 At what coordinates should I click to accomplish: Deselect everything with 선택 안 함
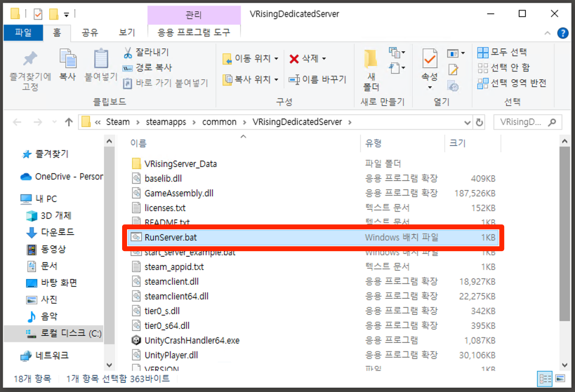[503, 68]
